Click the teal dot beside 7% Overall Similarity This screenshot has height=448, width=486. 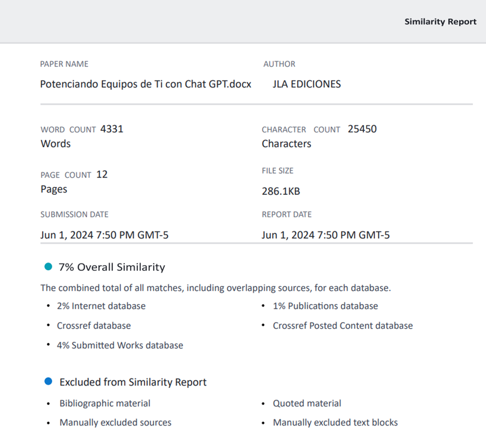pyautogui.click(x=48, y=267)
